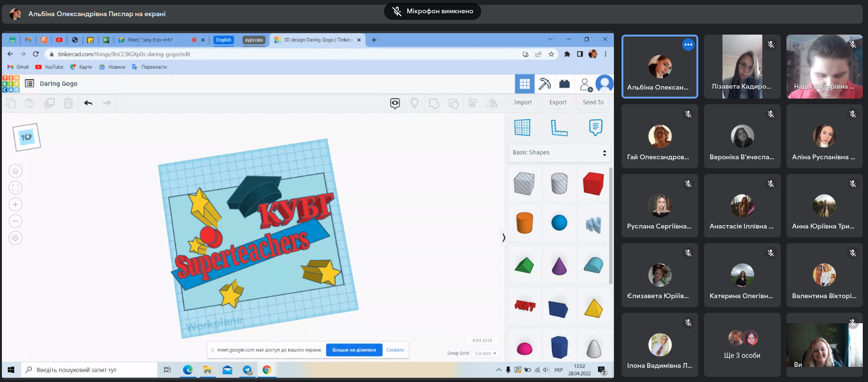Click the delete trash can icon

(68, 103)
